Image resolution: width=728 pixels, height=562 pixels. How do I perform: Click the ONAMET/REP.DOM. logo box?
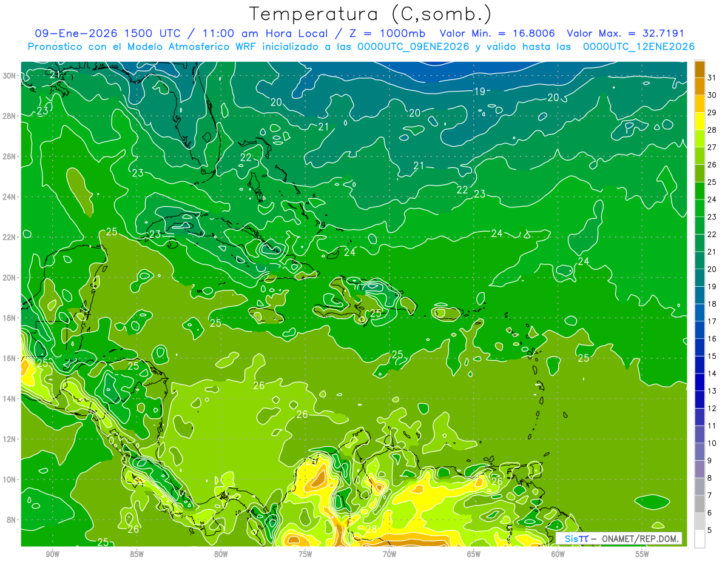(x=619, y=538)
